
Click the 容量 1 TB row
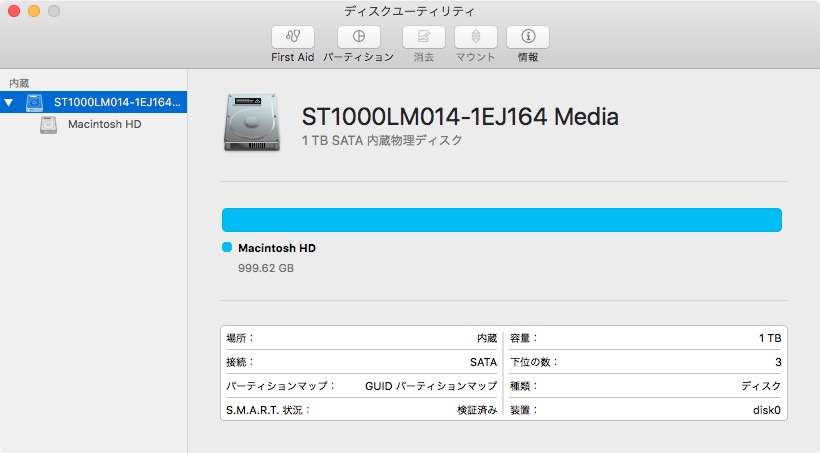point(645,338)
